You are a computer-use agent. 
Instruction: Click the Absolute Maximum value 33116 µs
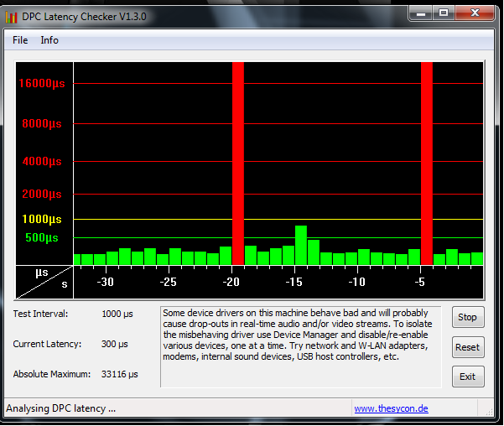(x=120, y=374)
